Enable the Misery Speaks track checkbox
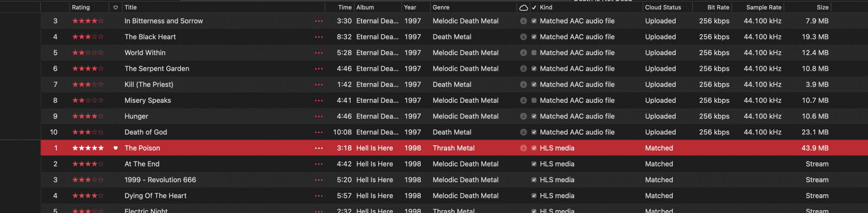 pos(534,100)
